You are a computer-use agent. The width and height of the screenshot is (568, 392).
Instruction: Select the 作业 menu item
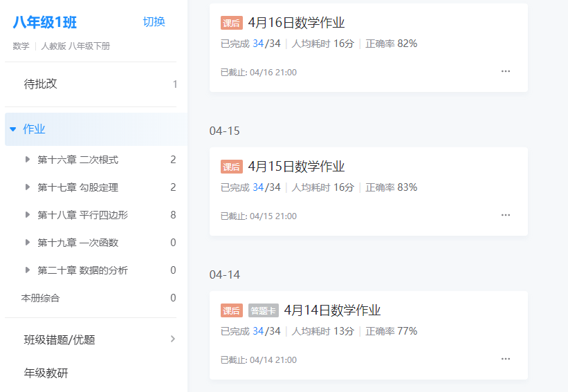(x=96, y=129)
